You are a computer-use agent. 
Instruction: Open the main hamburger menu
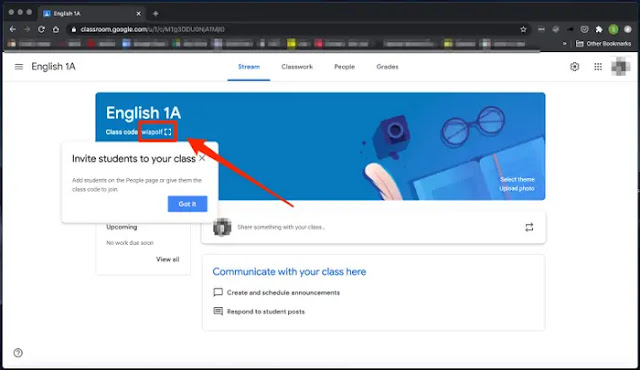[x=19, y=66]
